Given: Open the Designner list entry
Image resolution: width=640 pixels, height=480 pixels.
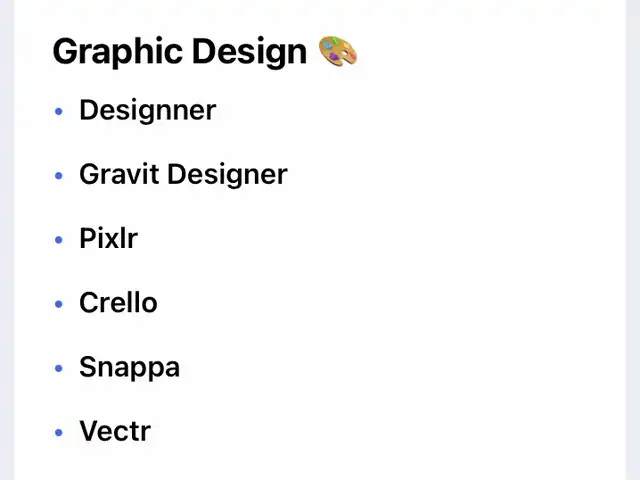Looking at the screenshot, I should 148,110.
